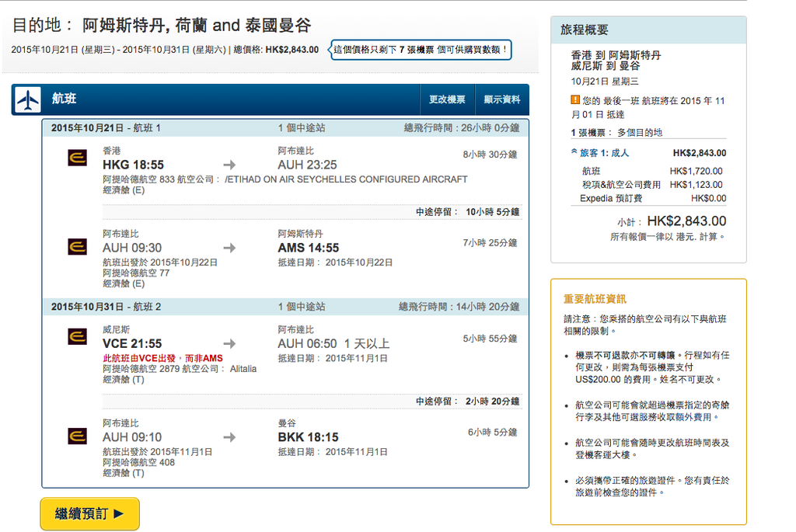Click the 重要航班資訊 heading
The image size is (796, 532).
tap(595, 299)
